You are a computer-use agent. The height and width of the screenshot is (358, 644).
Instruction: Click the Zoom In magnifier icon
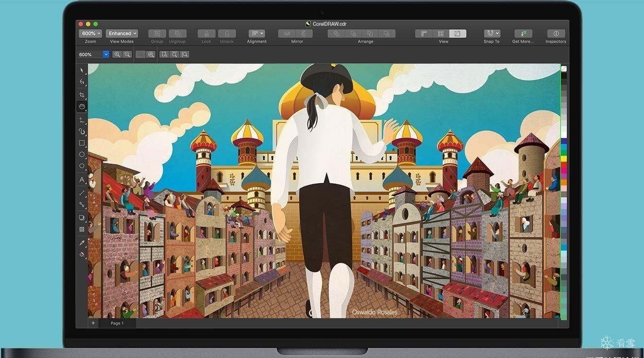click(117, 54)
